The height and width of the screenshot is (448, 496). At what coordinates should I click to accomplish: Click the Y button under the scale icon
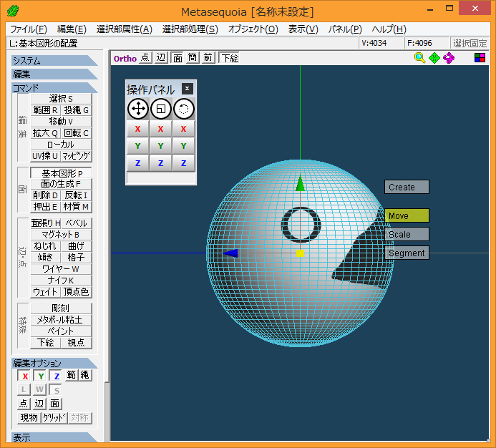tap(161, 146)
